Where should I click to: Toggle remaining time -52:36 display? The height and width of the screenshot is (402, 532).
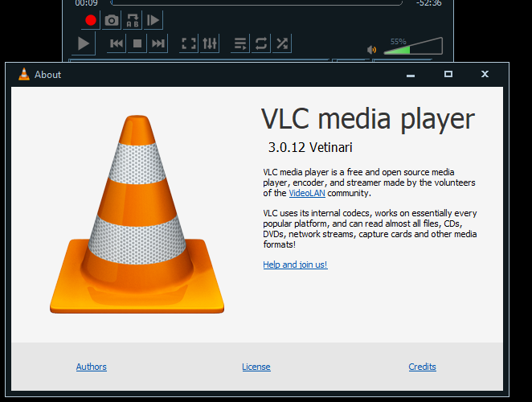pyautogui.click(x=429, y=3)
